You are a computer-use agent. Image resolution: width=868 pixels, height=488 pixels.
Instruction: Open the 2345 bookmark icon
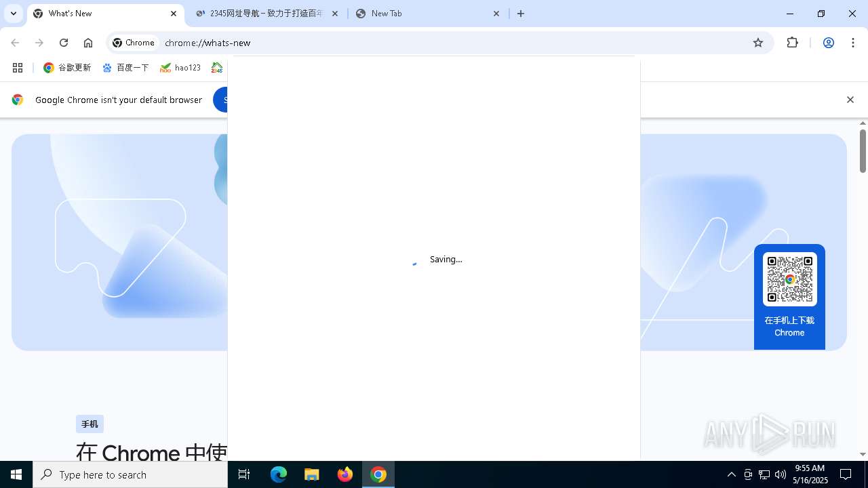217,68
